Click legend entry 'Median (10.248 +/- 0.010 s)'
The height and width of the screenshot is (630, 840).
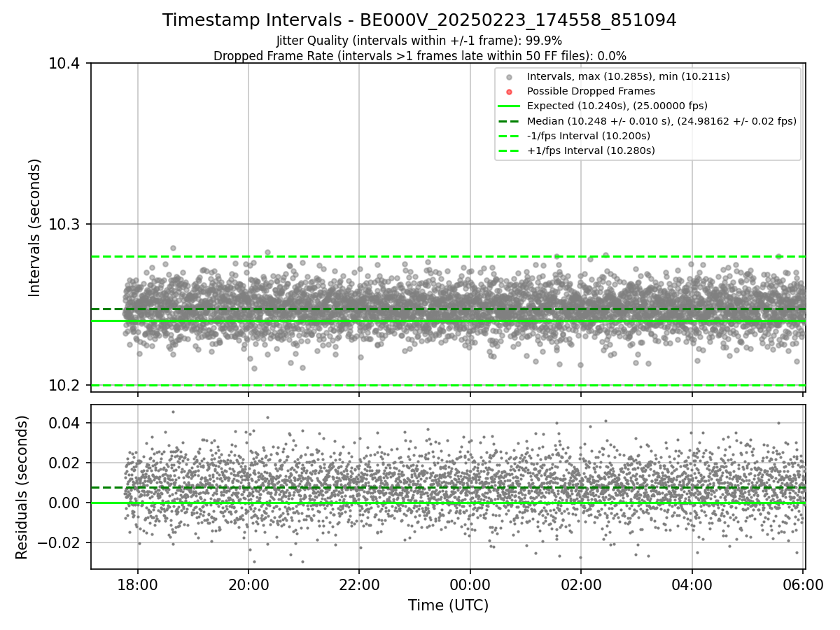tap(661, 121)
